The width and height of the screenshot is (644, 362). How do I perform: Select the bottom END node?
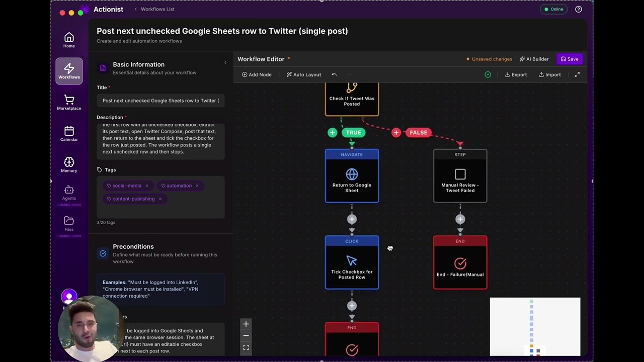[352, 339]
